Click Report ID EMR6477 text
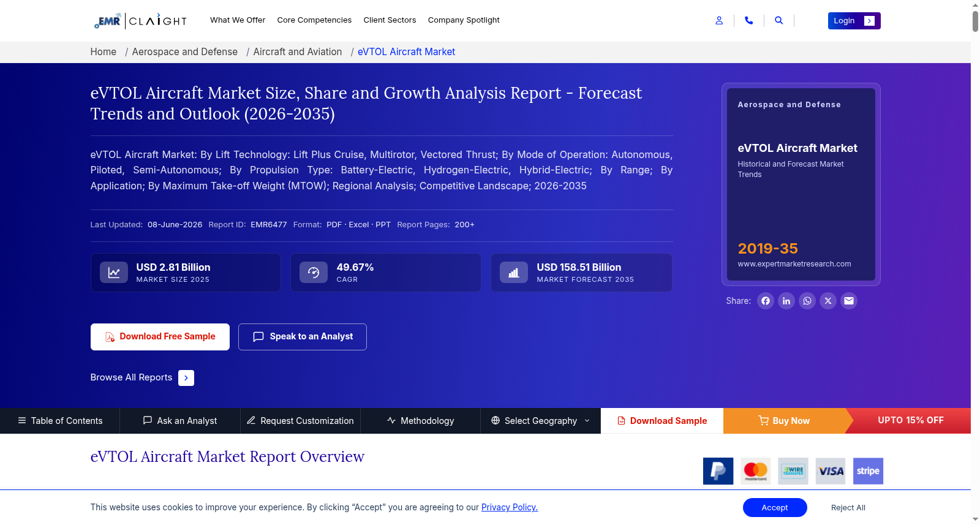Screen dimensions: 980x525 247,225
